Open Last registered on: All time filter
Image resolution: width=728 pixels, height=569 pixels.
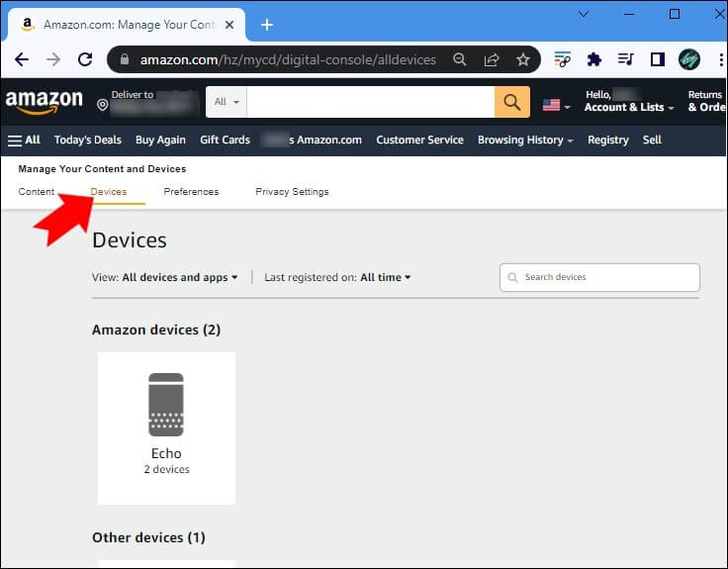[x=337, y=277]
